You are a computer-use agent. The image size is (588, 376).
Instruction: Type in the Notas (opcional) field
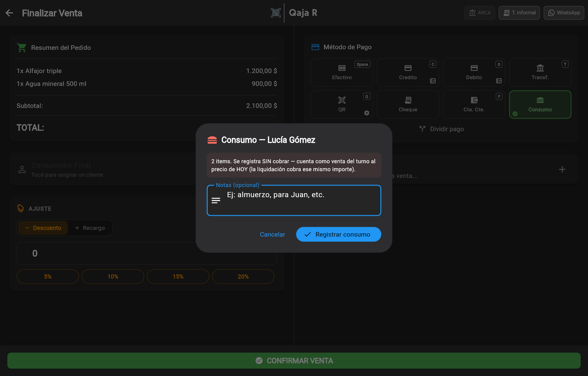(294, 200)
